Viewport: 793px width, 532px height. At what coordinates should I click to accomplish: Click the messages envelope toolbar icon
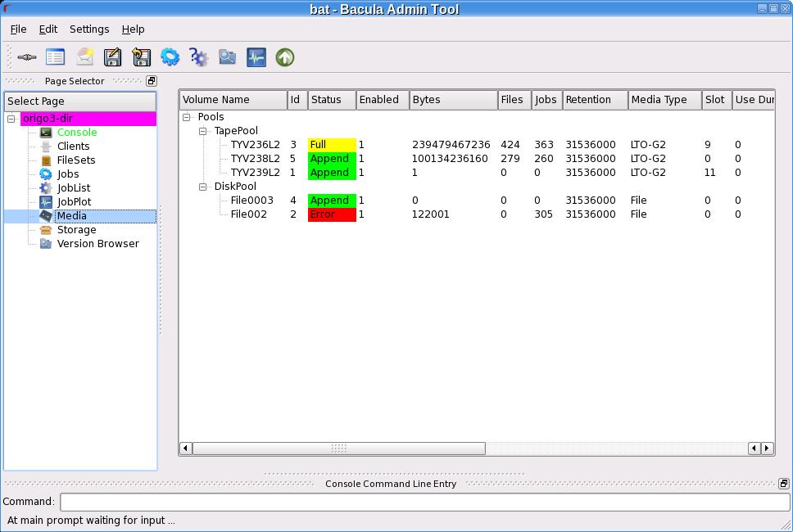point(84,57)
